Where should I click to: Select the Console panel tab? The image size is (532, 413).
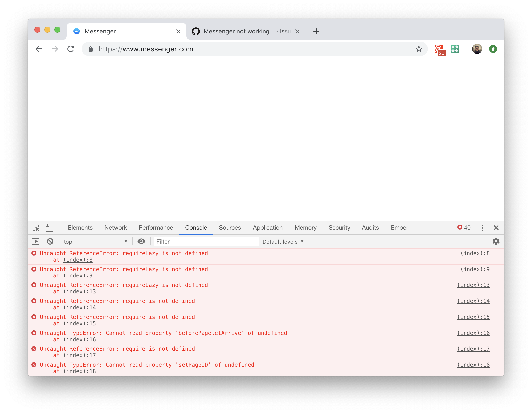(x=196, y=228)
